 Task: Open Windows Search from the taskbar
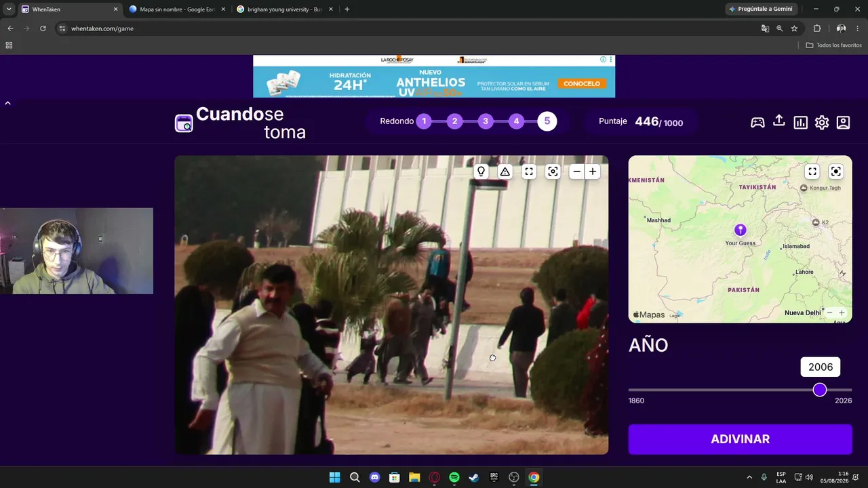pyautogui.click(x=355, y=477)
